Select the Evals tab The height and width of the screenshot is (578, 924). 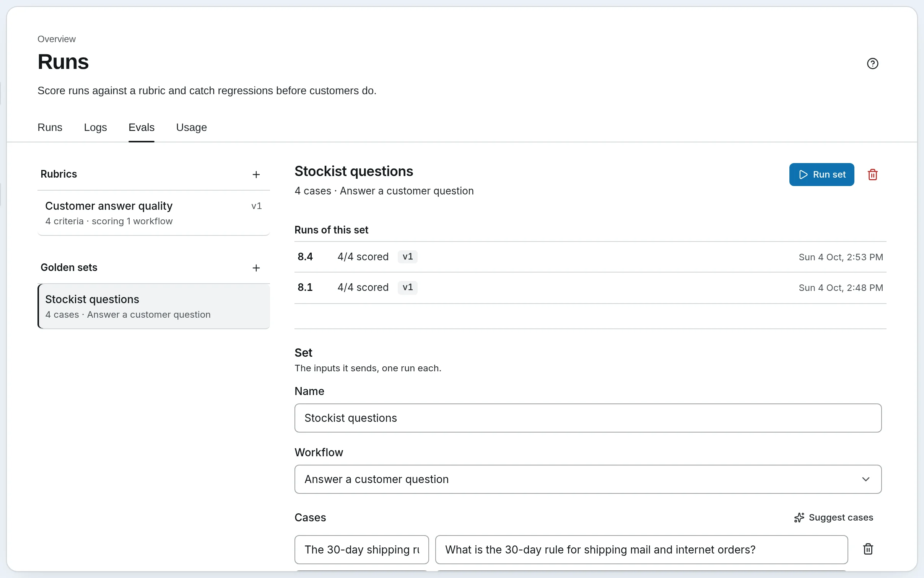coord(142,127)
